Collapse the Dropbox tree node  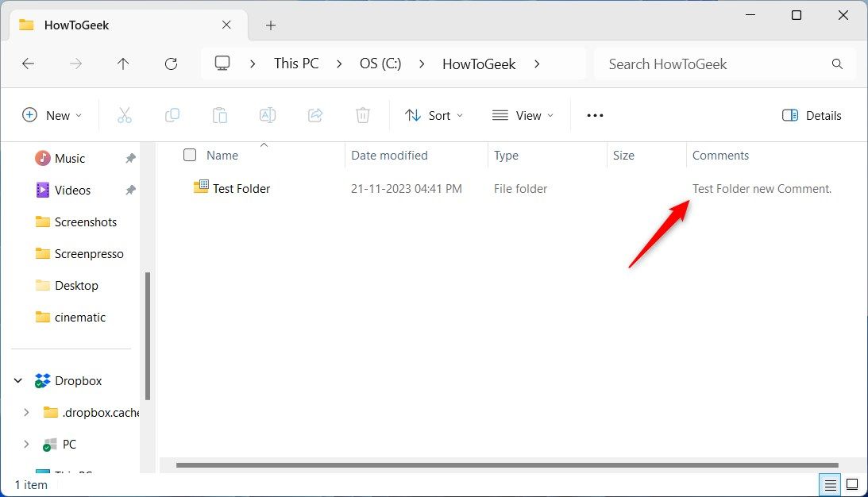pos(17,381)
